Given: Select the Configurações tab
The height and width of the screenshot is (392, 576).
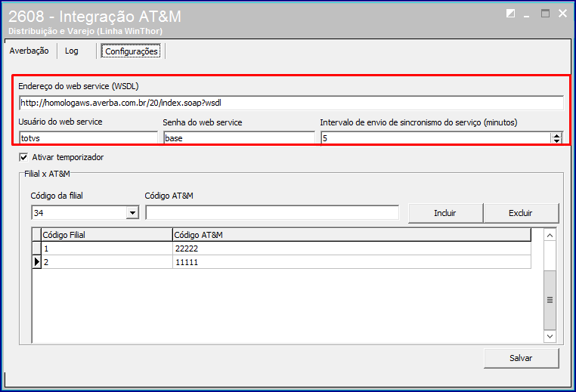Looking at the screenshot, I should click(131, 51).
